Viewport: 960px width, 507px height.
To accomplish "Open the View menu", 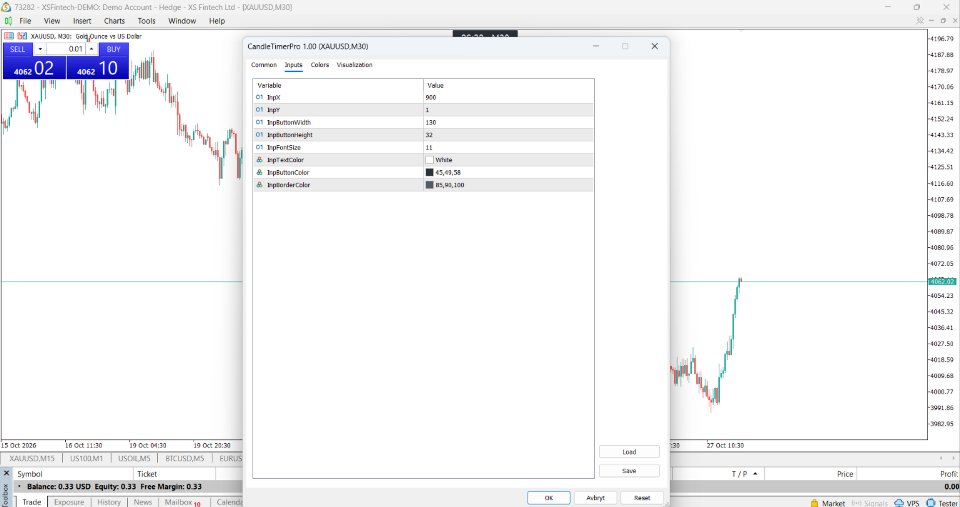I will [52, 21].
